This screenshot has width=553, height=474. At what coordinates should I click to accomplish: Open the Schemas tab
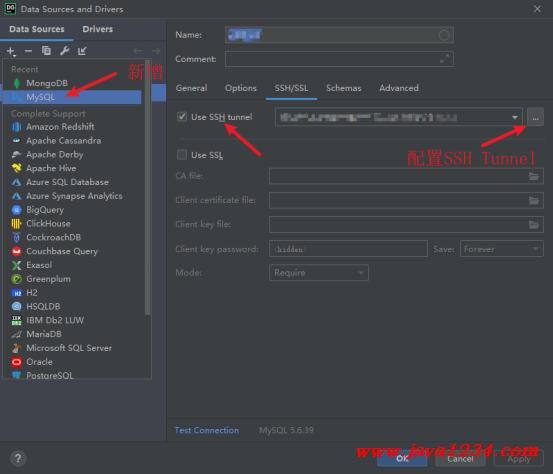pyautogui.click(x=344, y=88)
